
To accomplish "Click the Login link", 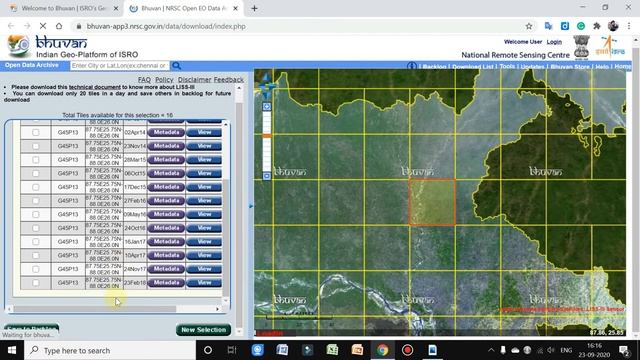I will 554,42.
